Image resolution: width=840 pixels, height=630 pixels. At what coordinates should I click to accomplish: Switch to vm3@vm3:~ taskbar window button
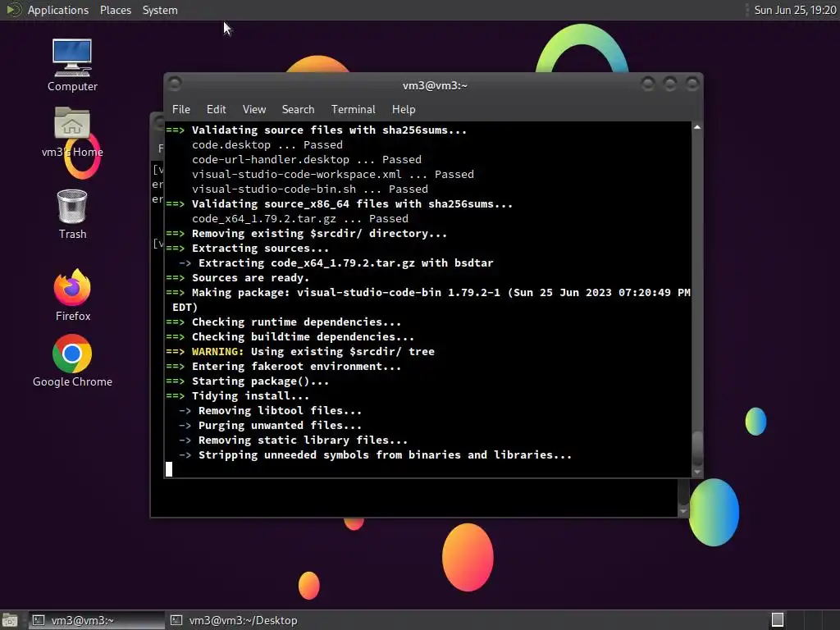pyautogui.click(x=97, y=620)
